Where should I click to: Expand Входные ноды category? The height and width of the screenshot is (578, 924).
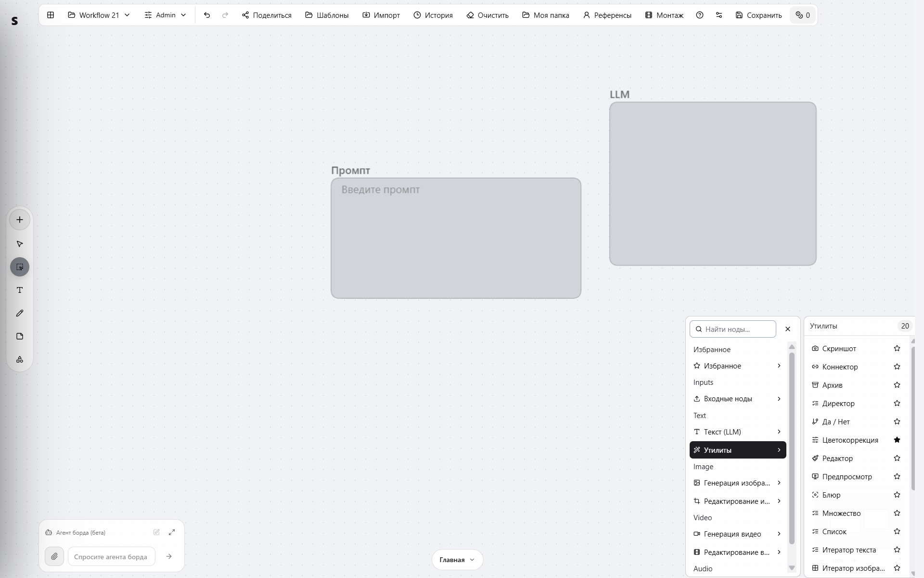pyautogui.click(x=738, y=399)
